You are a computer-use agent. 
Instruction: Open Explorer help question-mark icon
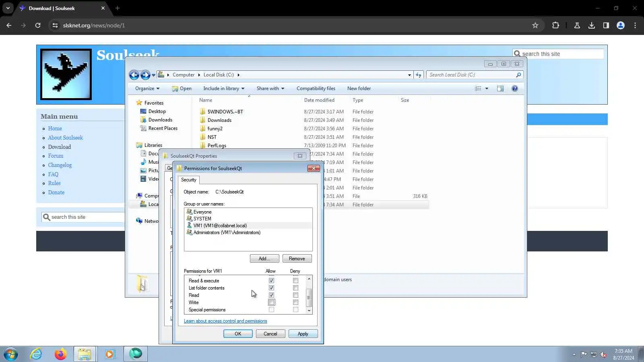coord(515,88)
